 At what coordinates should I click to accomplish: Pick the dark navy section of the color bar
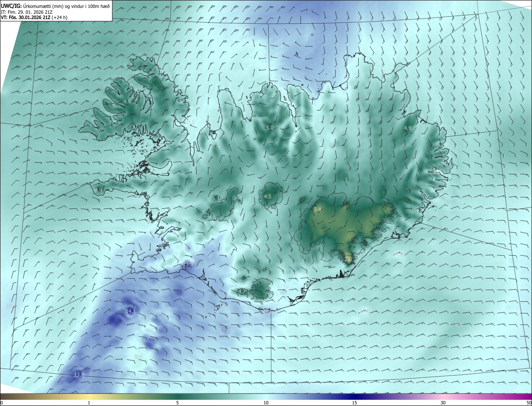(355, 397)
